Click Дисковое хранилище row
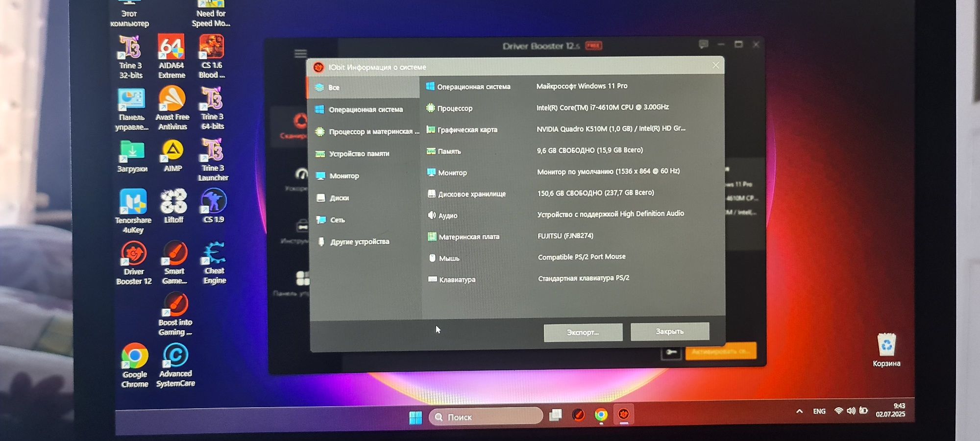 coord(573,194)
